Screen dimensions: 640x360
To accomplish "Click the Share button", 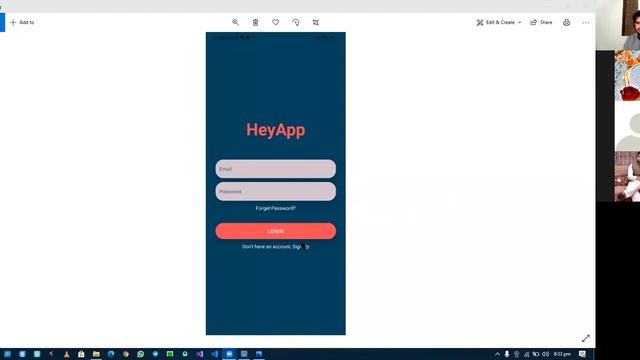I will coord(541,22).
